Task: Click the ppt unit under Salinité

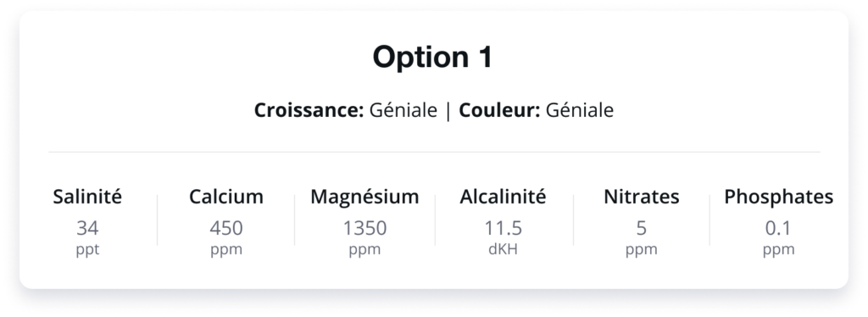Action: (x=87, y=250)
